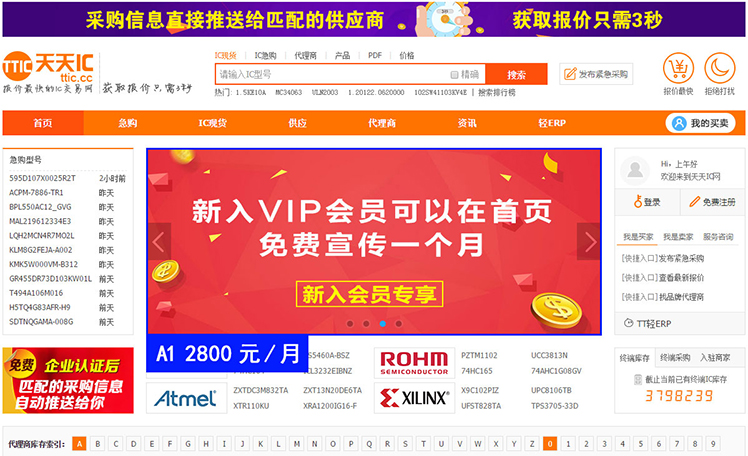
Task: Click the 登录 key icon button
Action: [x=647, y=202]
